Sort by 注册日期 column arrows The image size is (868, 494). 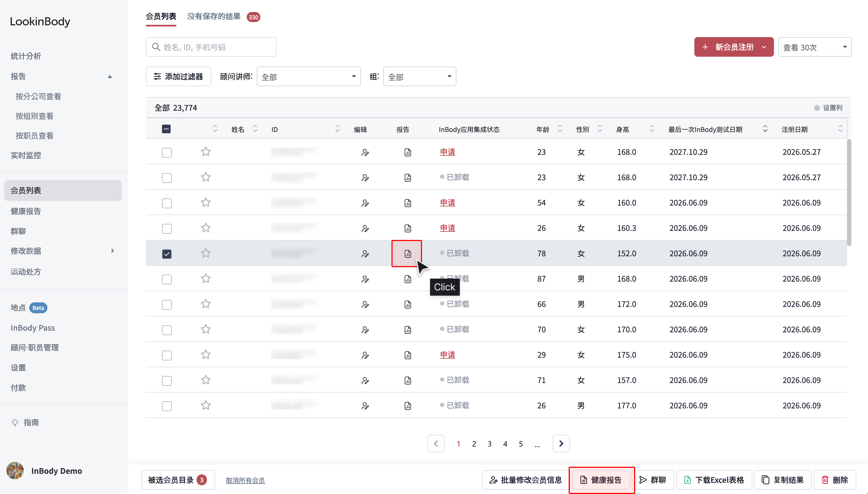tap(840, 129)
